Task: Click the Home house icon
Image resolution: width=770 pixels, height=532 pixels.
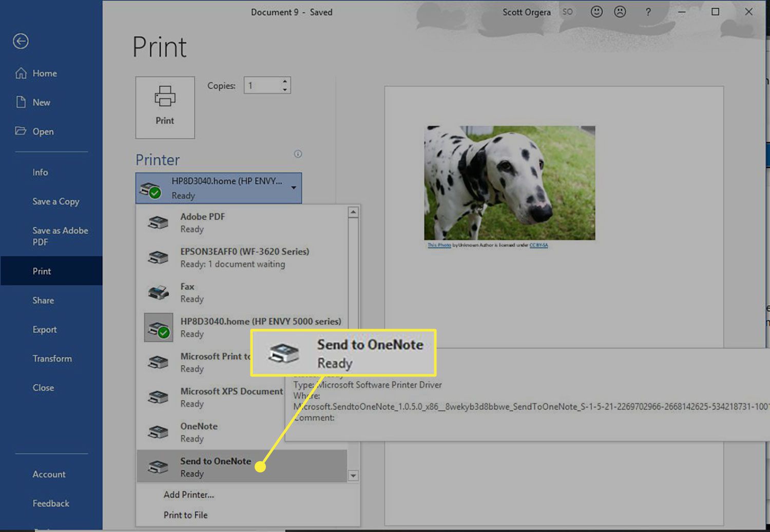Action: point(21,73)
